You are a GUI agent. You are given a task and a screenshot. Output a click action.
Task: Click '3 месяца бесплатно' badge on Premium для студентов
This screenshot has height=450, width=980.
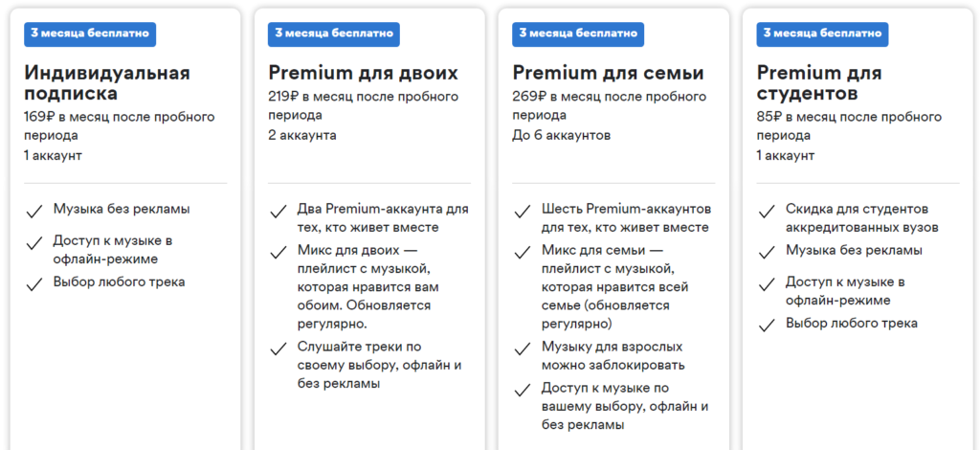[x=822, y=34]
